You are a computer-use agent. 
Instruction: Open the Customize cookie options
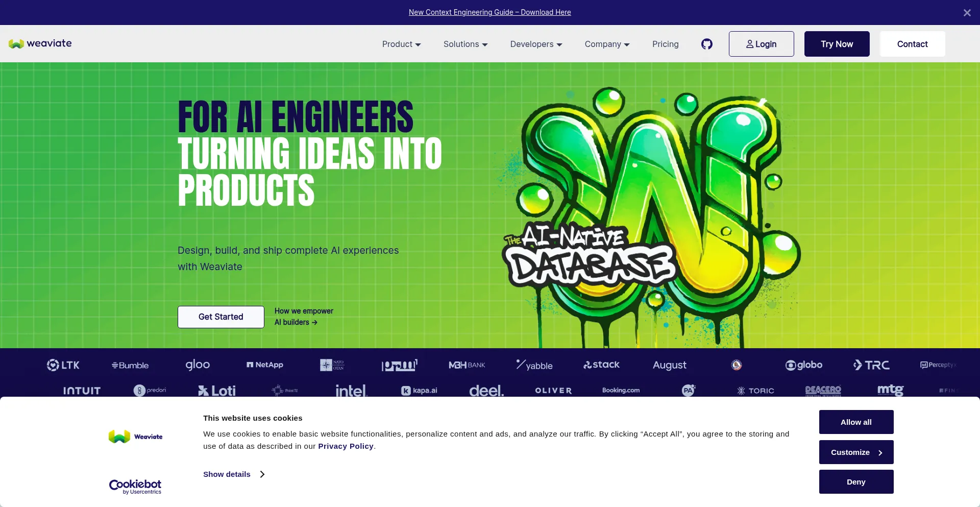click(x=856, y=452)
